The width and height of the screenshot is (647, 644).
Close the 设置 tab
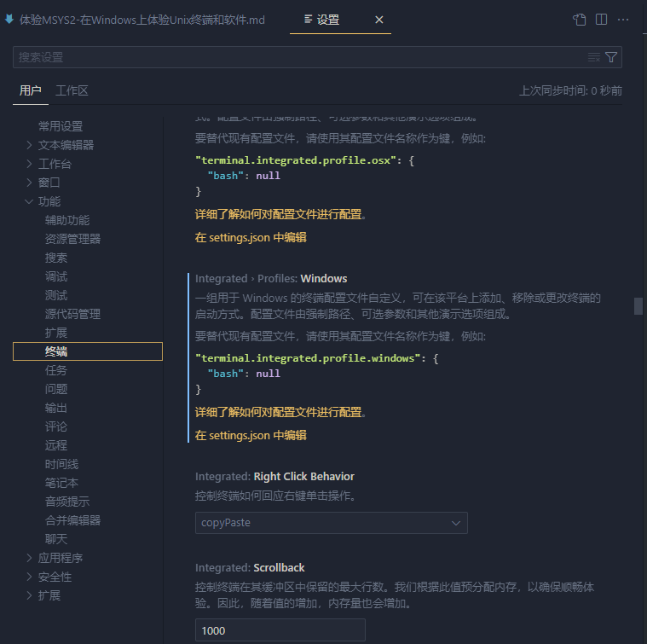pos(379,20)
